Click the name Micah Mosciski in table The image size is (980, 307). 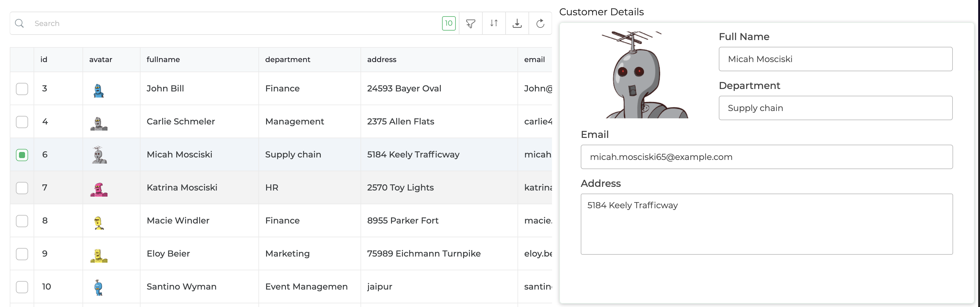click(x=180, y=155)
